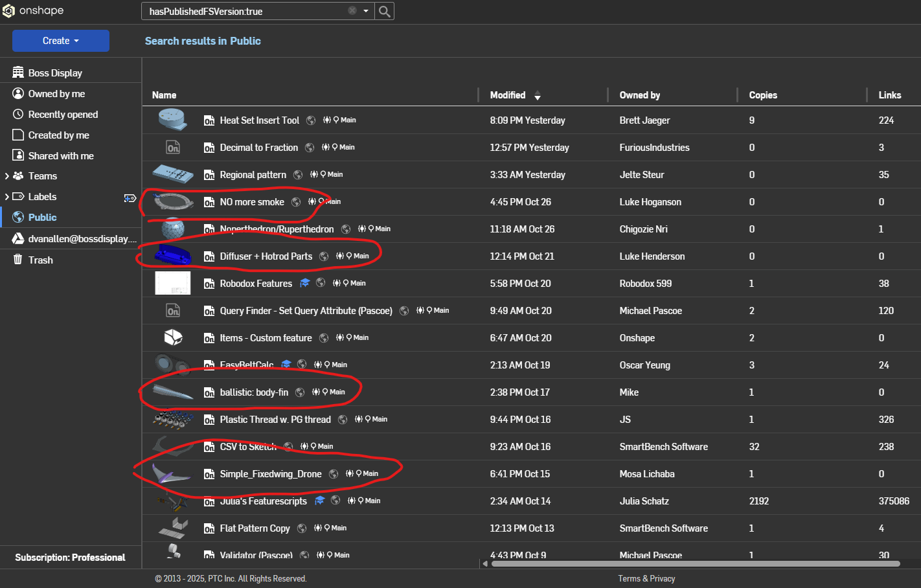Click the Onshape logo
The width and height of the screenshot is (921, 588).
(x=33, y=10)
